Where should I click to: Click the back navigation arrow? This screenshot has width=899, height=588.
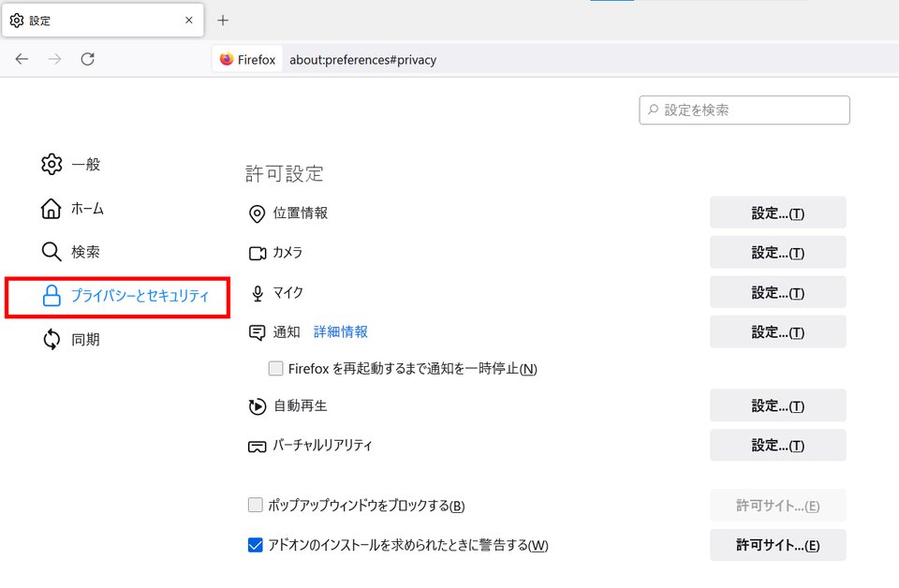tap(22, 59)
